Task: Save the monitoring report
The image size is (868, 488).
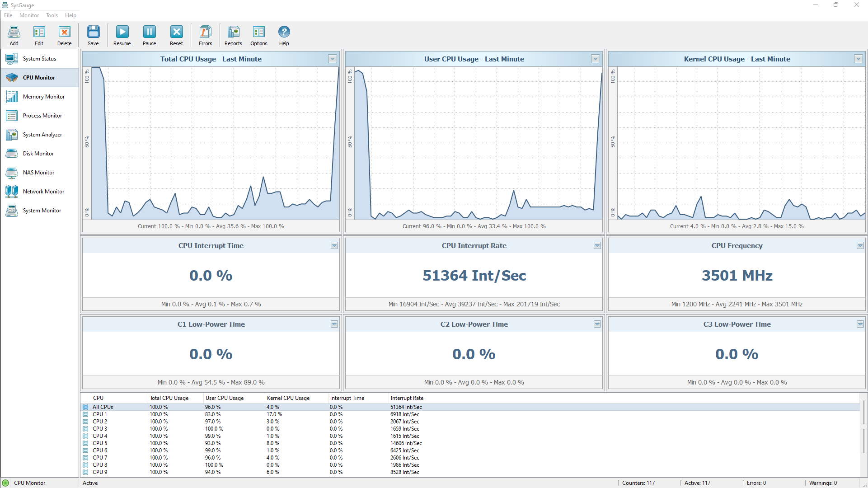Action: pos(93,35)
